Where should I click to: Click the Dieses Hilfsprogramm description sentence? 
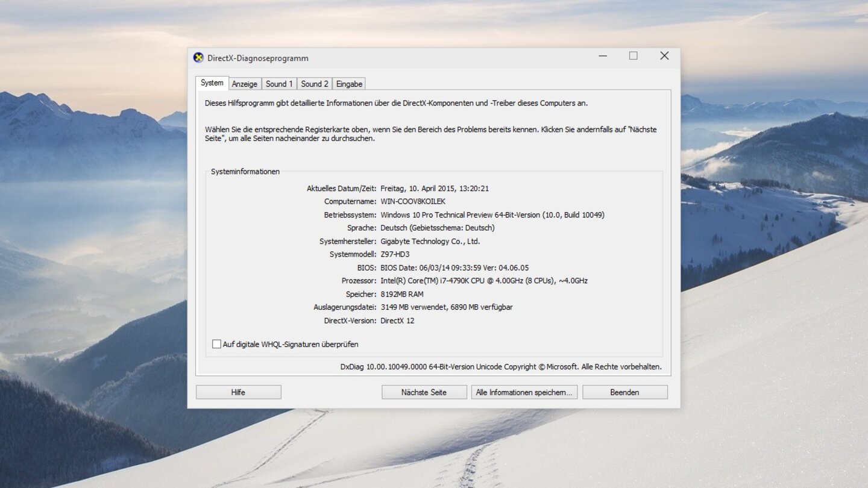(396, 103)
